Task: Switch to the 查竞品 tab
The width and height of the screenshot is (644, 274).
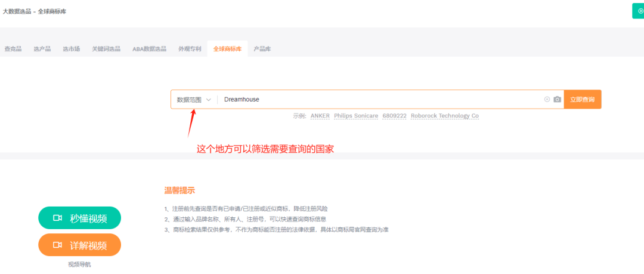Action: point(13,49)
